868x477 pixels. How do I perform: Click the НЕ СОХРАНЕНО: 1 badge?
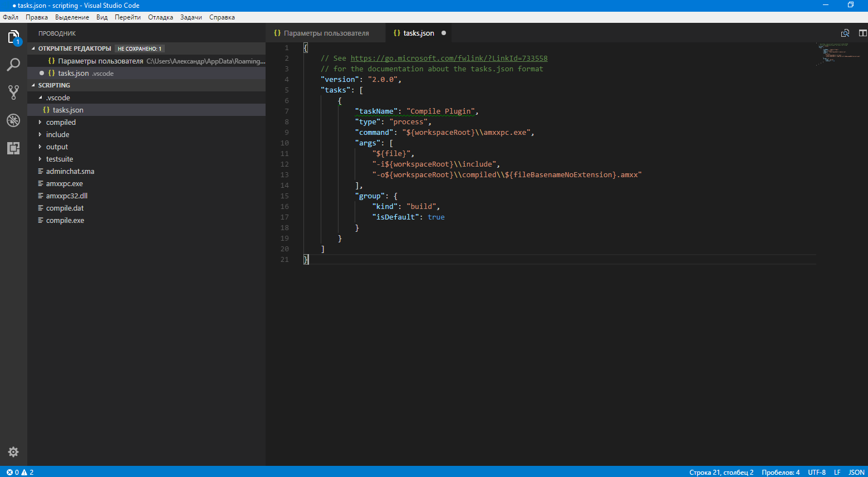point(139,48)
